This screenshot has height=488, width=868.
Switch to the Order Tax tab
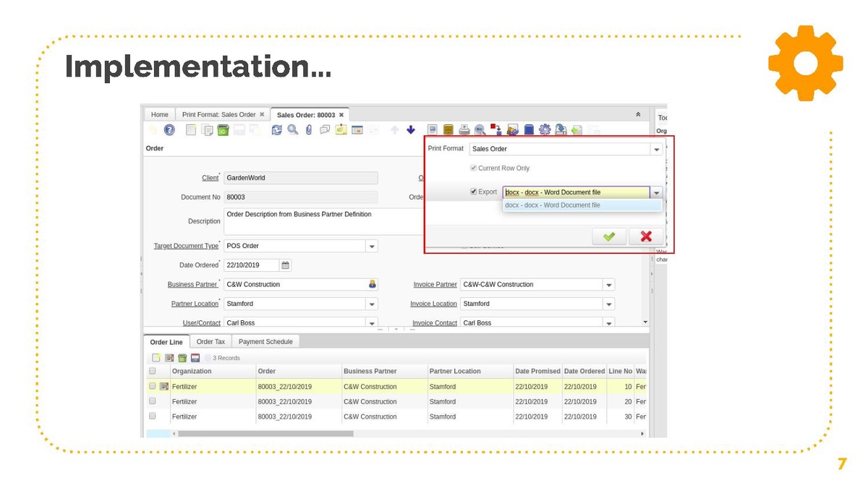point(210,342)
